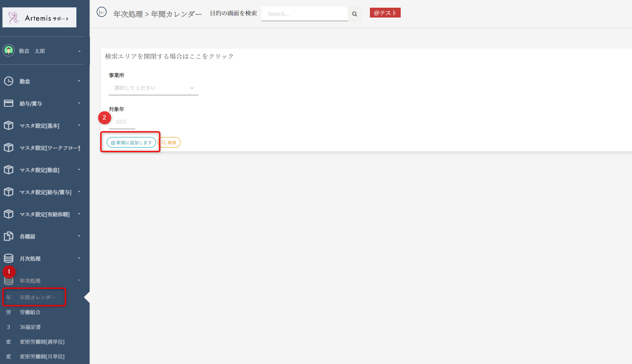
Task: Click the 勤怠 clock icon
Action: (x=9, y=81)
